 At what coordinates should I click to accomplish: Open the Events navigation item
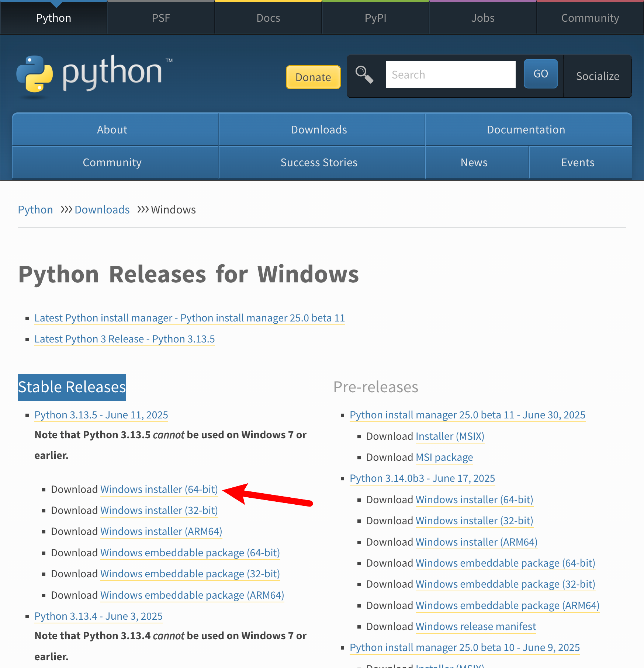[581, 163]
